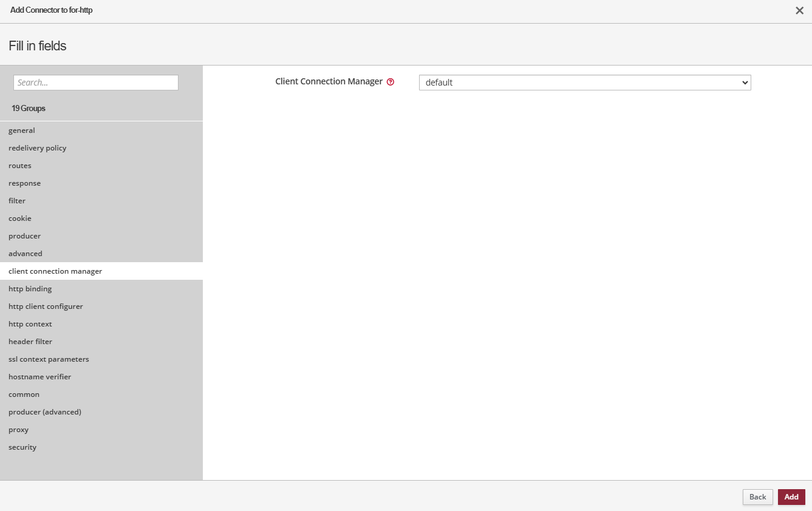812x511 pixels.
Task: Switch to the routes group
Action: coord(20,166)
